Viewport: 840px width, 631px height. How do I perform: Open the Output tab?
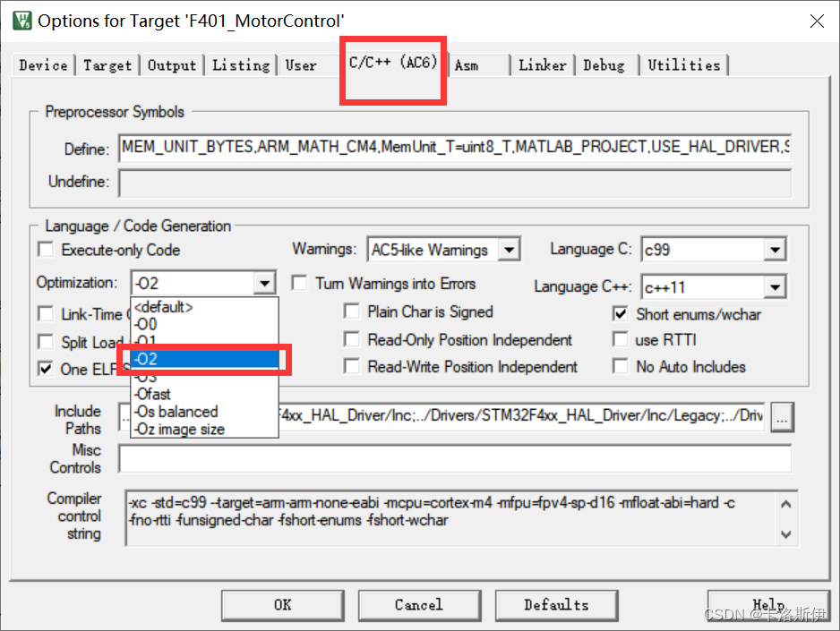pyautogui.click(x=172, y=65)
